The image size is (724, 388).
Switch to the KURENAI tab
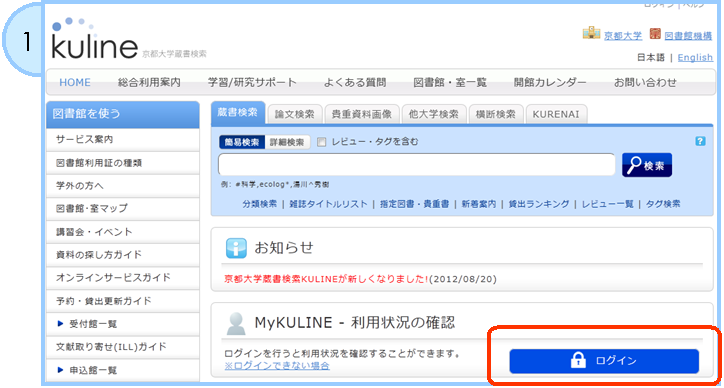[556, 115]
